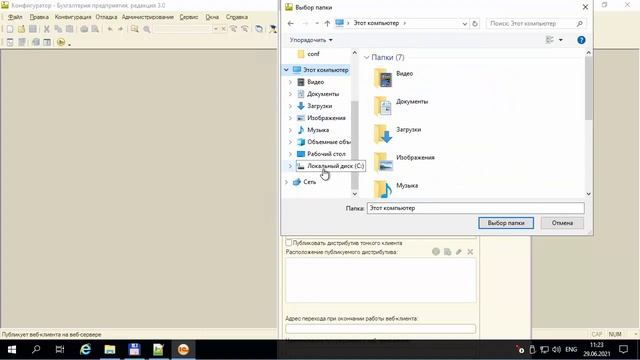The width and height of the screenshot is (640, 360).
Task: Click the navigation tree scroll down arrow
Action: click(354, 193)
